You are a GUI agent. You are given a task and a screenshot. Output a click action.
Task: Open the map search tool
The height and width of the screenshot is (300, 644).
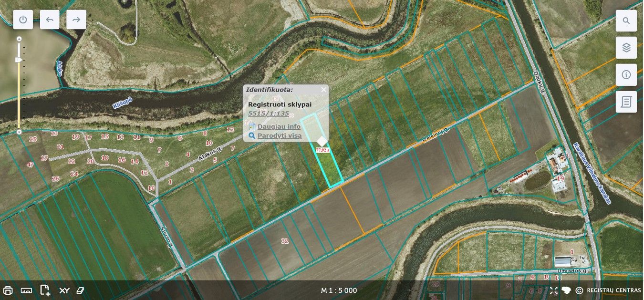tap(626, 21)
